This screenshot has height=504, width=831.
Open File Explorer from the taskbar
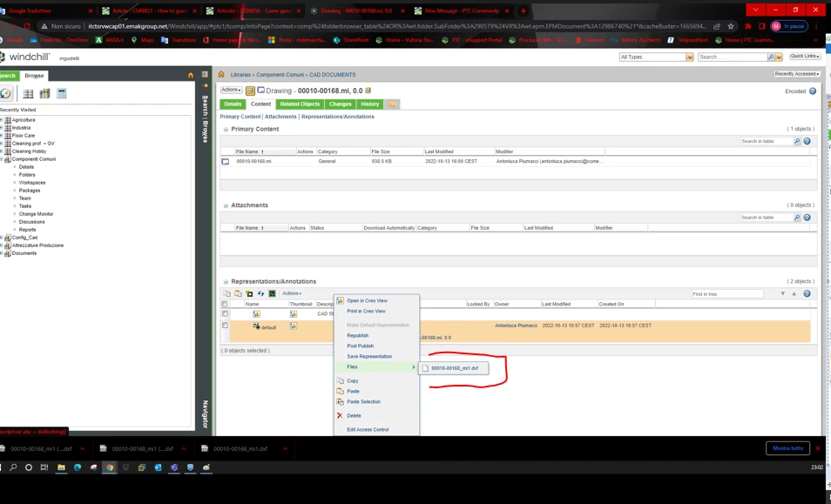(62, 467)
